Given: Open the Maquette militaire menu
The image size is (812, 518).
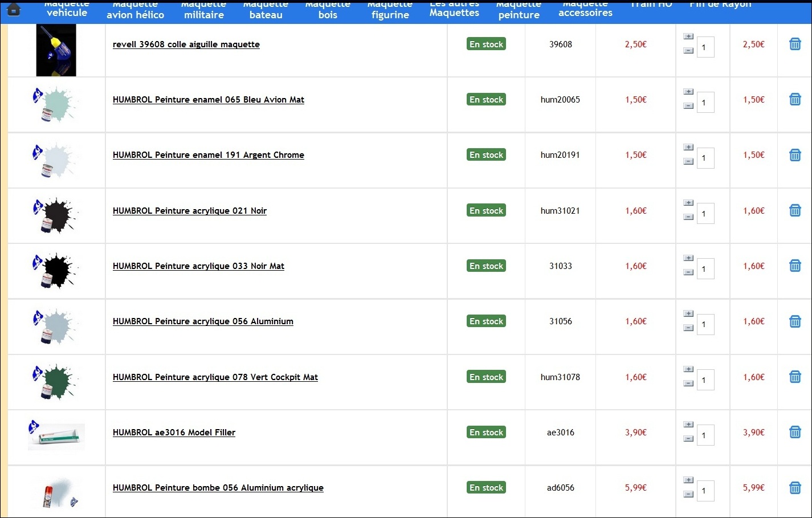Looking at the screenshot, I should 204,10.
